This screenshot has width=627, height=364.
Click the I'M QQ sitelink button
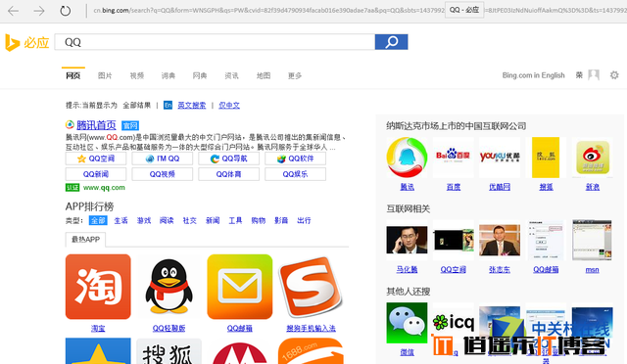coord(163,159)
